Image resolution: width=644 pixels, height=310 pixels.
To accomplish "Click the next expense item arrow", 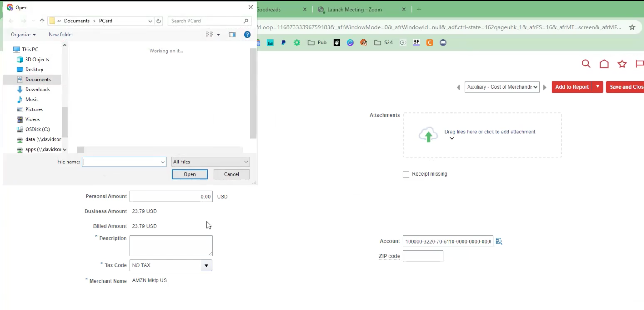I will [x=545, y=87].
